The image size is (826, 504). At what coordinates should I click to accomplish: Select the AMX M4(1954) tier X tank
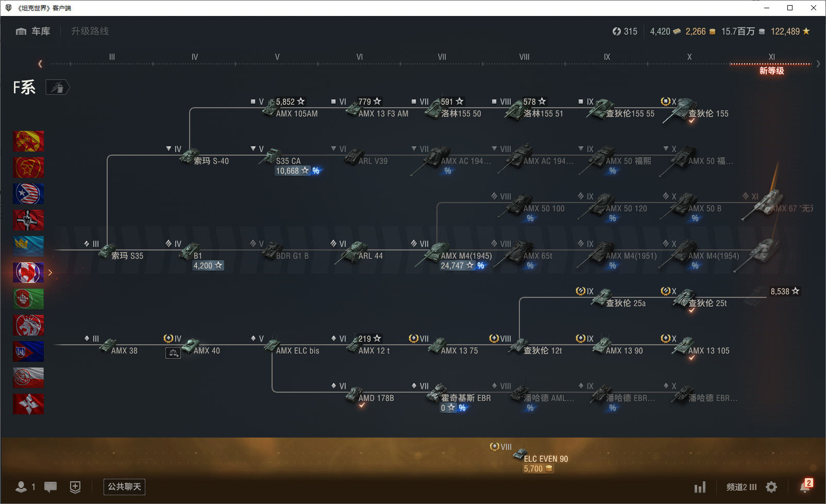[700, 255]
